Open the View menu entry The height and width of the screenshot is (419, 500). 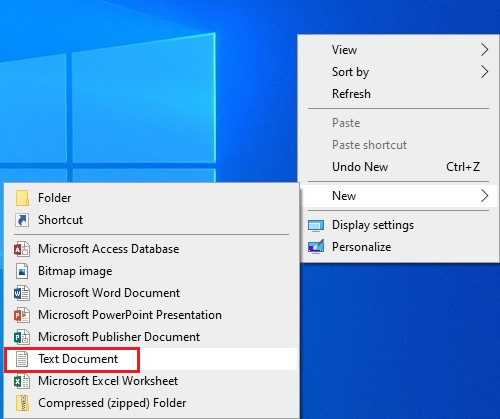tap(399, 50)
